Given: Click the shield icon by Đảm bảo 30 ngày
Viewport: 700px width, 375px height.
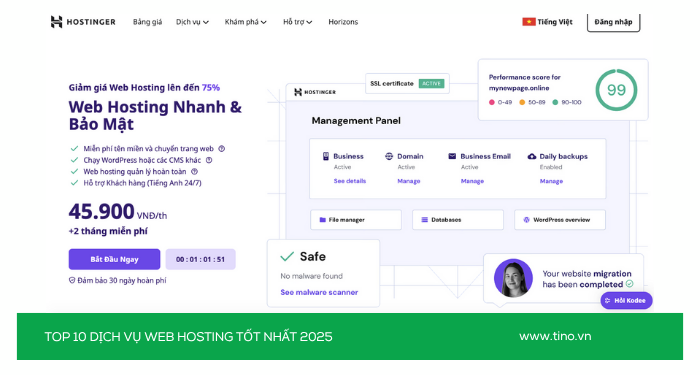Looking at the screenshot, I should point(72,280).
